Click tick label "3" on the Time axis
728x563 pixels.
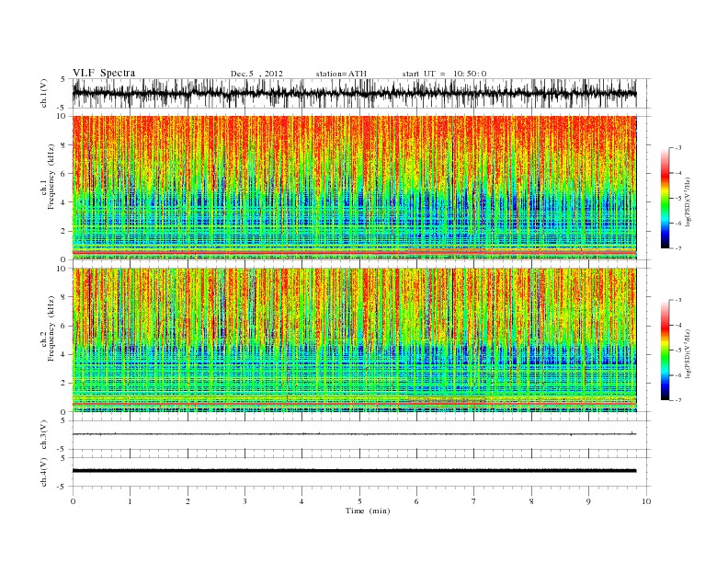coord(245,501)
